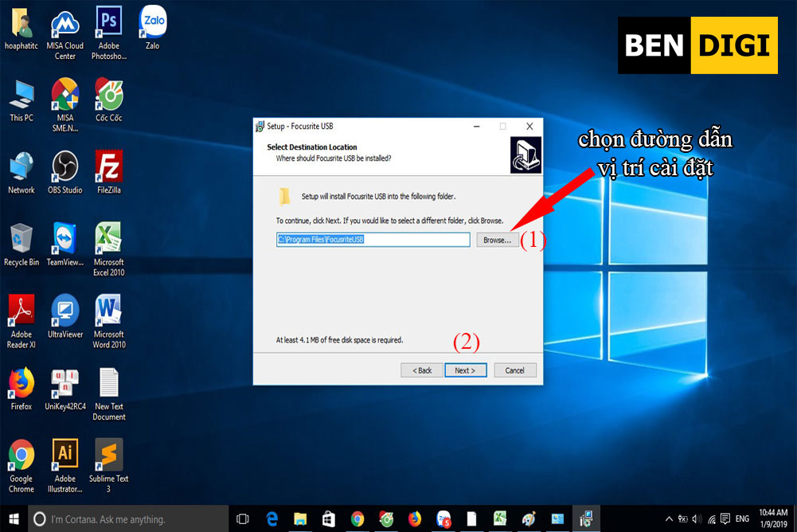Click the setup window title bar icon

260,126
